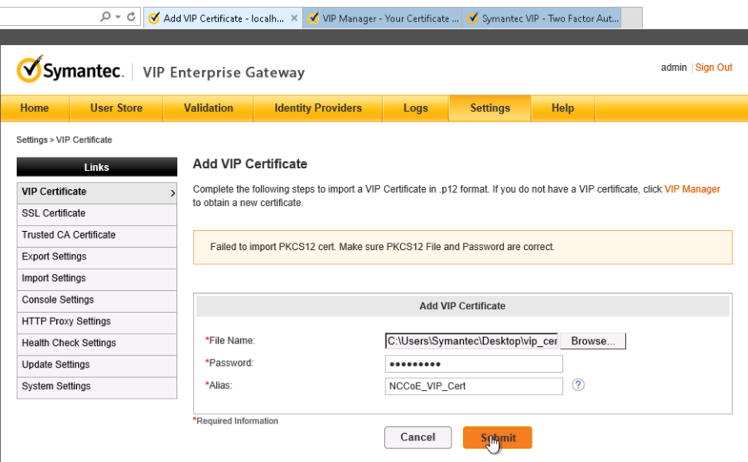The width and height of the screenshot is (748, 462).
Task: Go to the Logs menu
Action: point(415,108)
